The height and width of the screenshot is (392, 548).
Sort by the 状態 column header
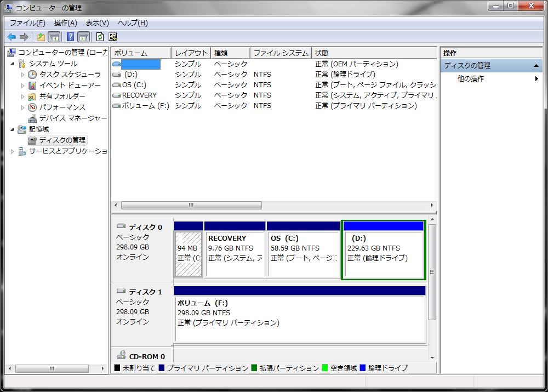pyautogui.click(x=374, y=53)
